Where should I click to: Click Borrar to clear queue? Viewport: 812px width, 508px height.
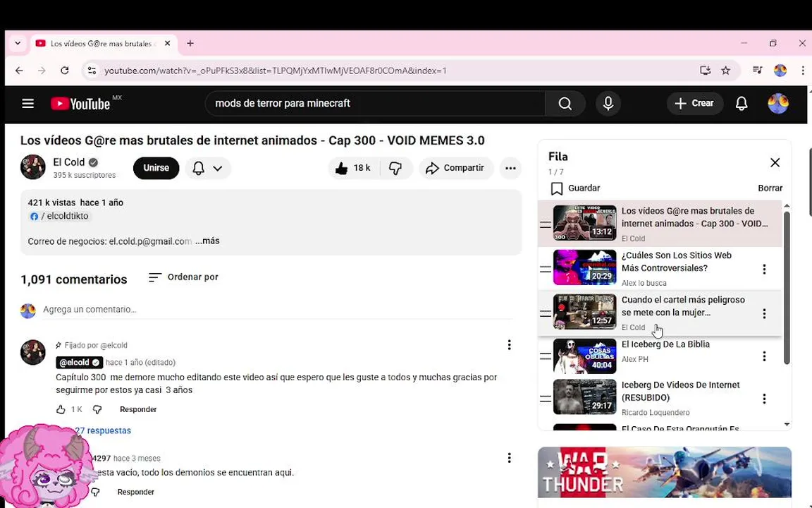coord(770,188)
